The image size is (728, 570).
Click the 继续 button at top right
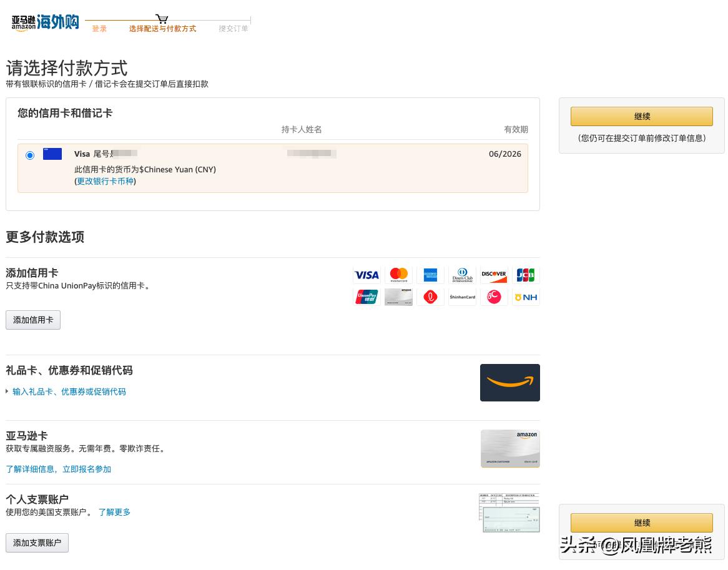pyautogui.click(x=641, y=116)
